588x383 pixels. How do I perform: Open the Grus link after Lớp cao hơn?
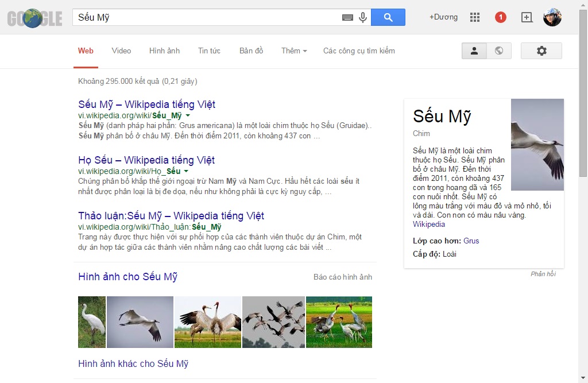click(x=471, y=241)
